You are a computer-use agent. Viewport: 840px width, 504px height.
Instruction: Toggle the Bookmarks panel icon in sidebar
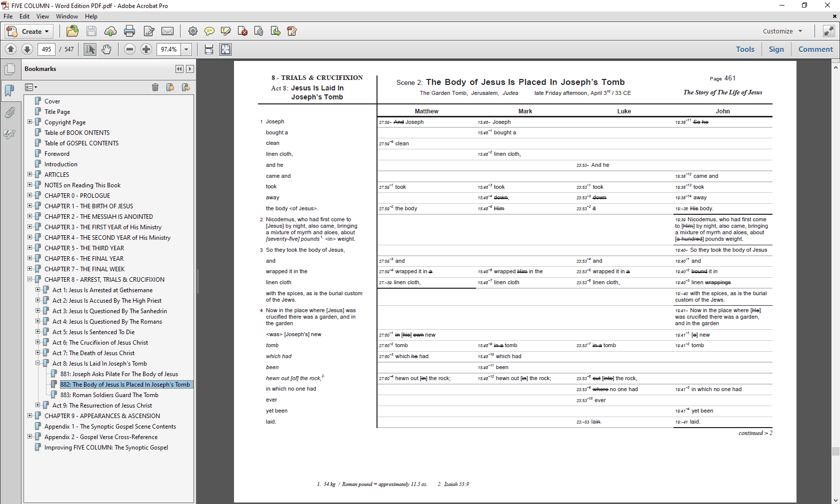9,90
